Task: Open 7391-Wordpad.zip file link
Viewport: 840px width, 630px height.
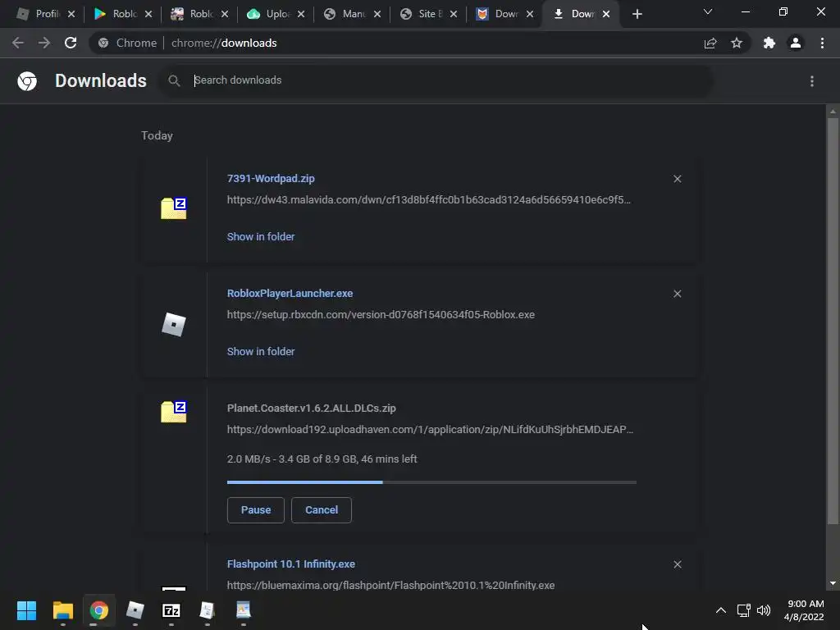Action: point(271,178)
